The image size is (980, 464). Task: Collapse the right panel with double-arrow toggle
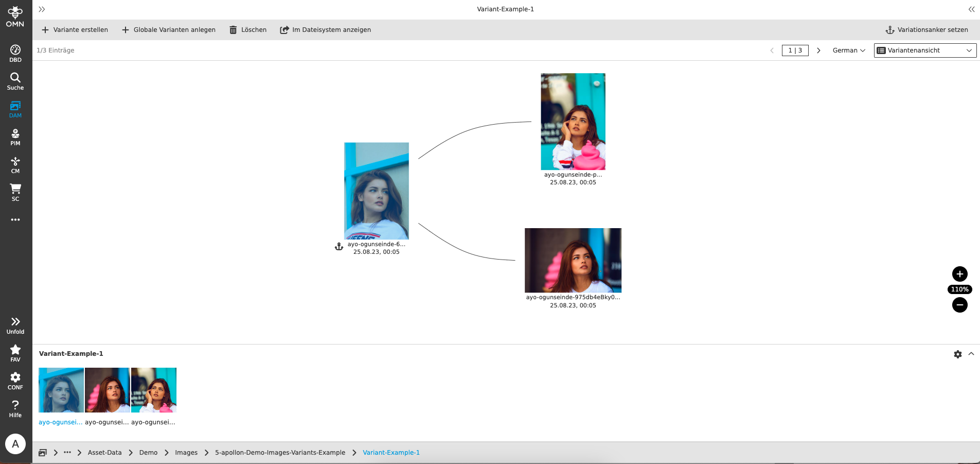[971, 9]
